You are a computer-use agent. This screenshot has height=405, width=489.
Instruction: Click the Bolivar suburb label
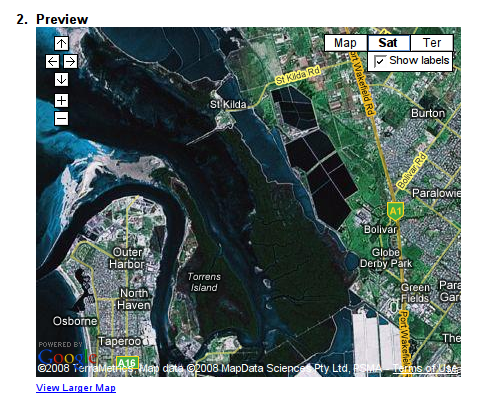(380, 229)
